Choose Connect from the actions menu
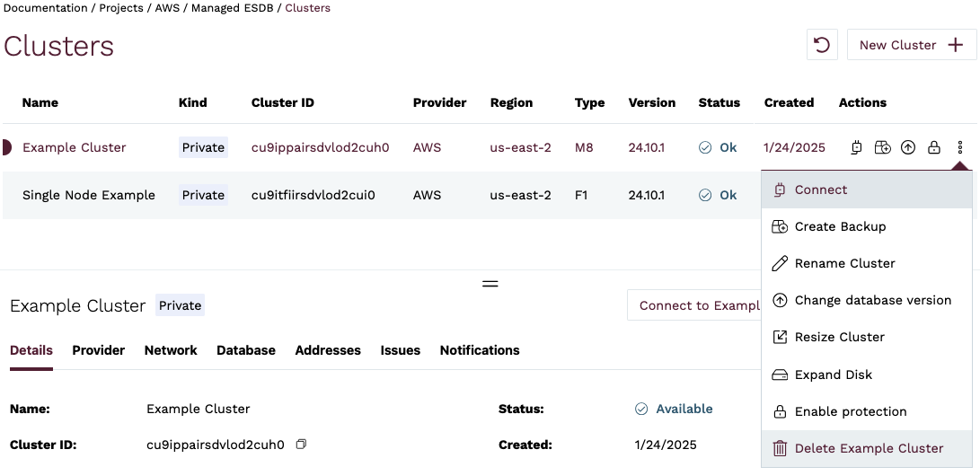Screen dimensions: 980x476 coord(820,190)
